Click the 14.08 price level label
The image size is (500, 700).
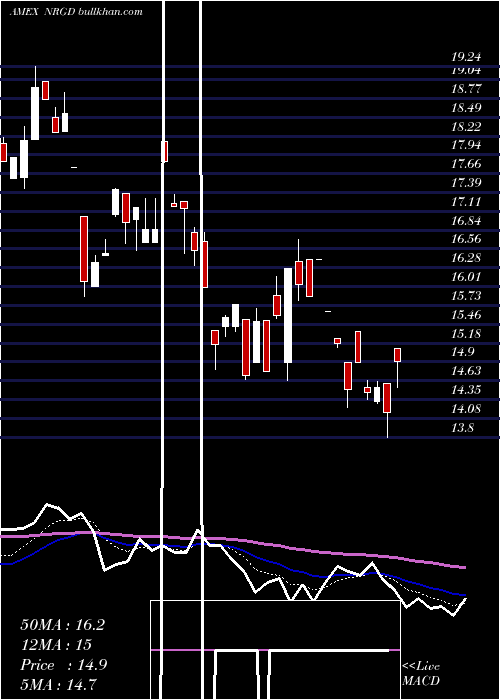coord(466,408)
